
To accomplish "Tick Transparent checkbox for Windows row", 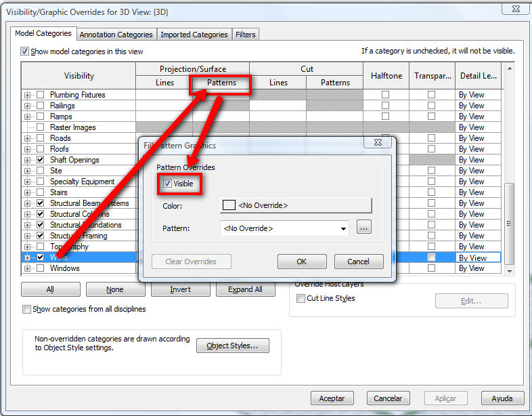I will coord(431,268).
